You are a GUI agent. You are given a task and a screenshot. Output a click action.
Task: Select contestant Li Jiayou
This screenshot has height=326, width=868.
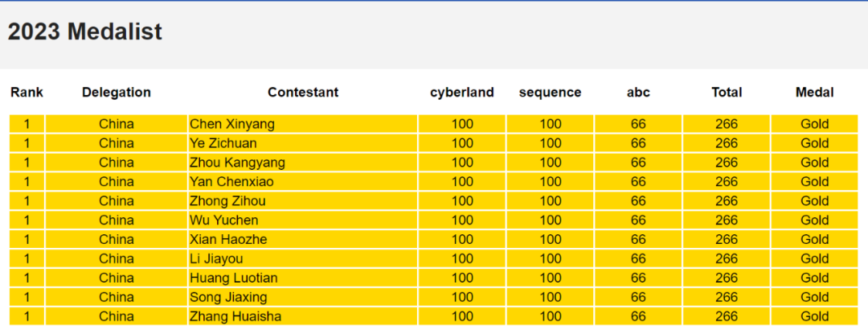(216, 259)
